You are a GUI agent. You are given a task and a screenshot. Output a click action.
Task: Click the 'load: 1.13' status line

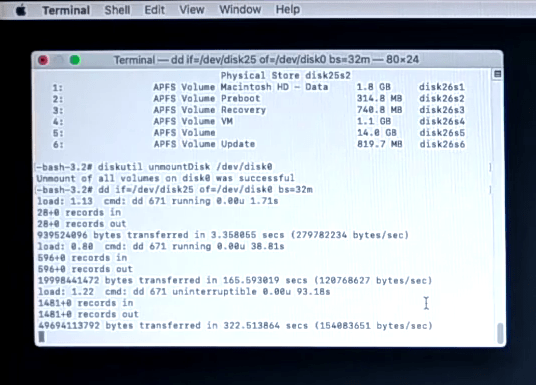(x=158, y=201)
